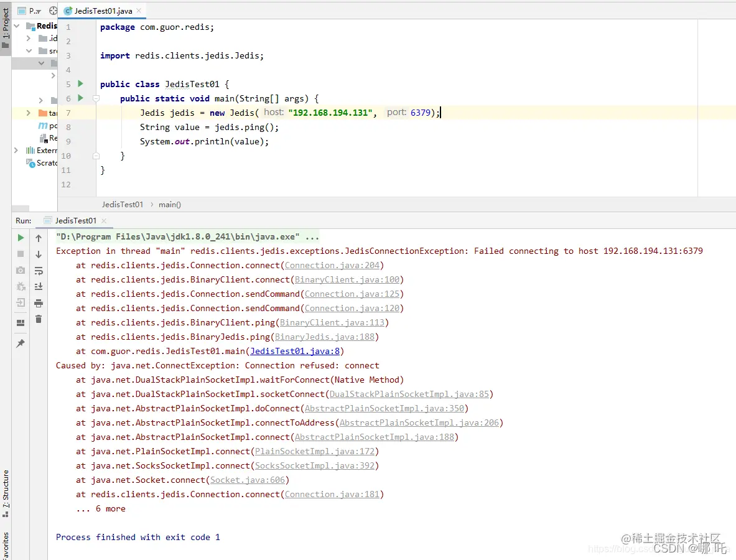This screenshot has width=736, height=560.
Task: Click line number 8 in gutter
Action: [x=68, y=127]
